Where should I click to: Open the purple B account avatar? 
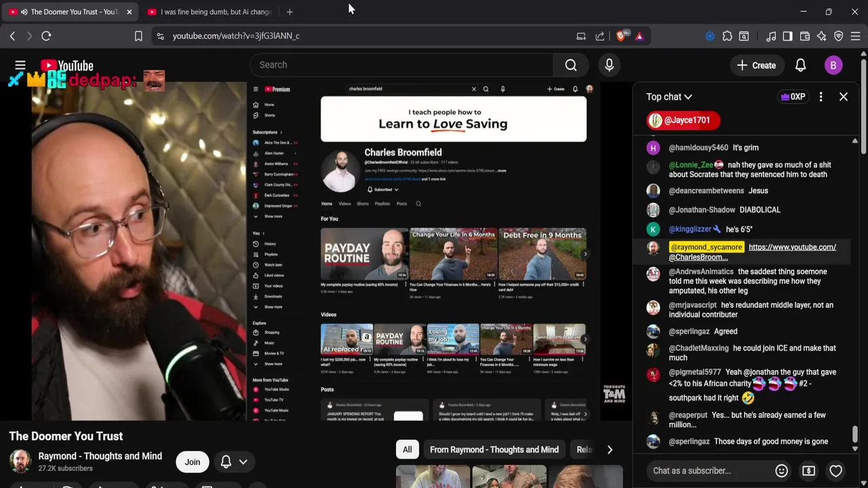pyautogui.click(x=833, y=65)
